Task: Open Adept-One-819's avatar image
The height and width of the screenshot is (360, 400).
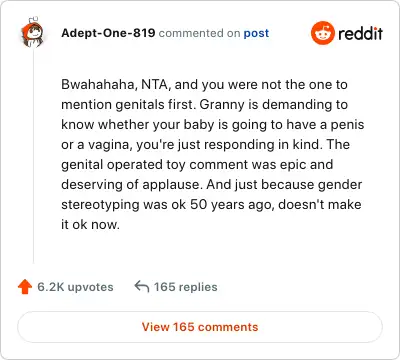Action: (x=32, y=33)
